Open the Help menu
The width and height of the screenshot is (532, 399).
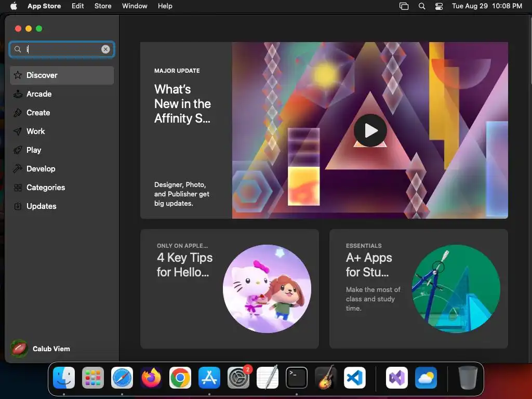[x=165, y=6]
